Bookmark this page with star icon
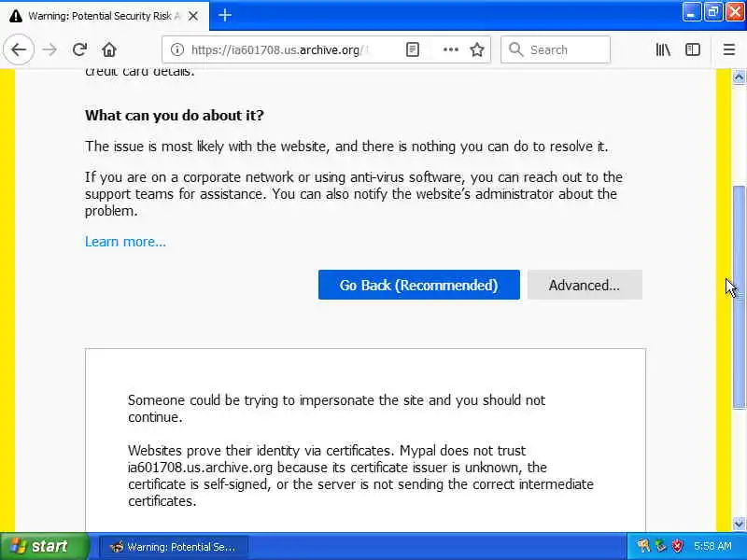The image size is (747, 560). tap(477, 49)
